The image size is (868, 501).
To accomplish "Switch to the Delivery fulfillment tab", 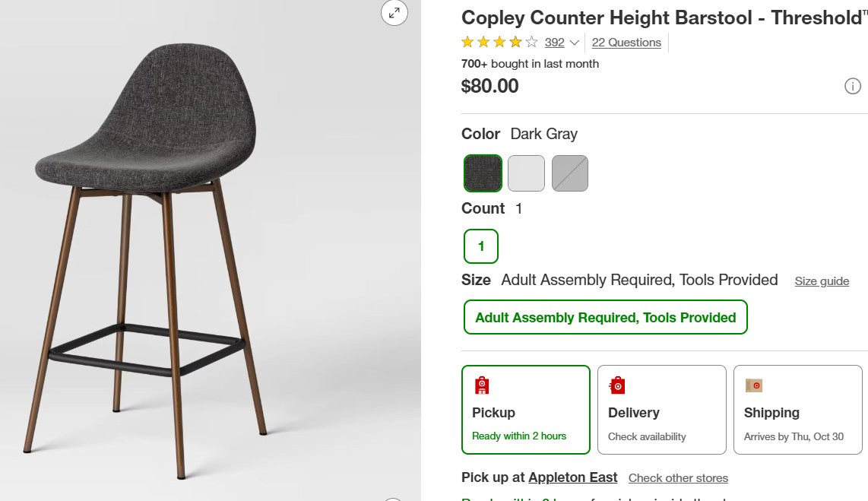I will click(x=661, y=409).
